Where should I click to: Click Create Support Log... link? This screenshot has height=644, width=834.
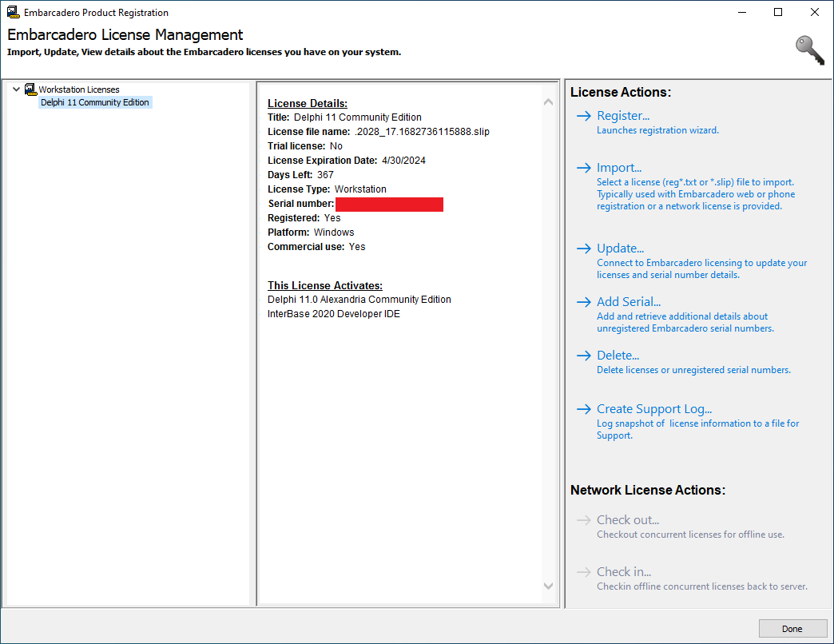pos(653,410)
